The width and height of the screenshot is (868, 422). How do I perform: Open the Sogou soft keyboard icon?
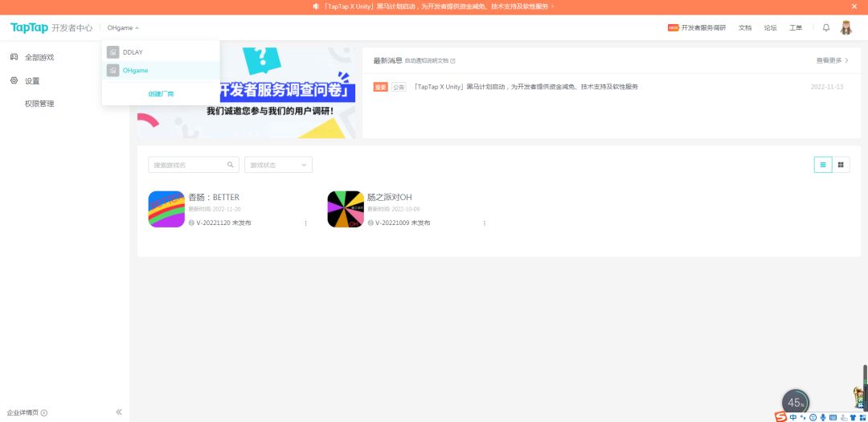pyautogui.click(x=833, y=417)
